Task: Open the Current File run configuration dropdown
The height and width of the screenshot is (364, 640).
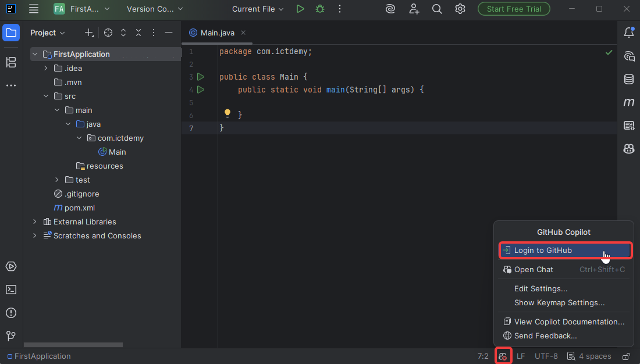Action: tap(258, 9)
